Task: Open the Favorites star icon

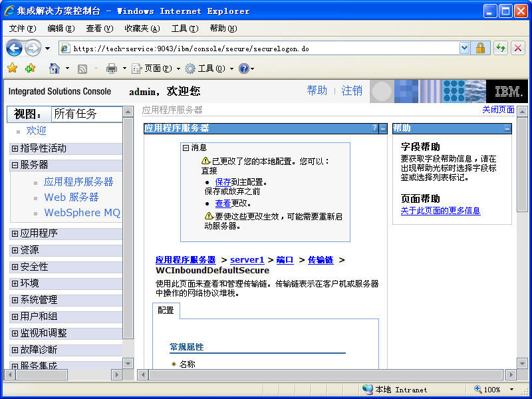Action: coord(12,68)
